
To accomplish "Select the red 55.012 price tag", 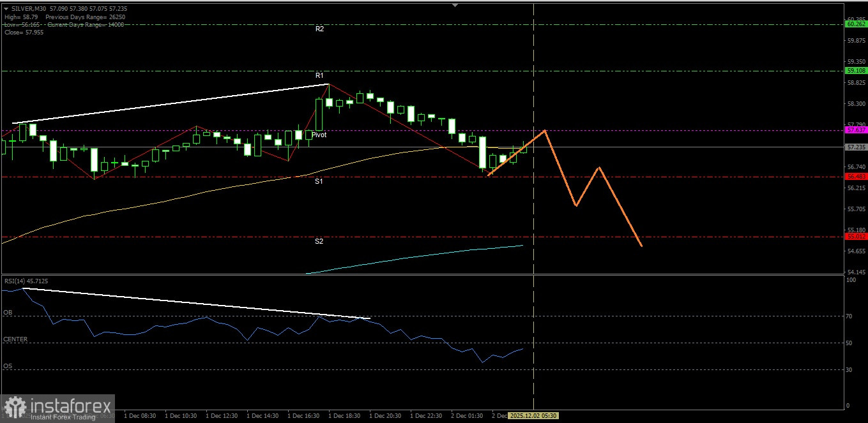I will tap(855, 236).
